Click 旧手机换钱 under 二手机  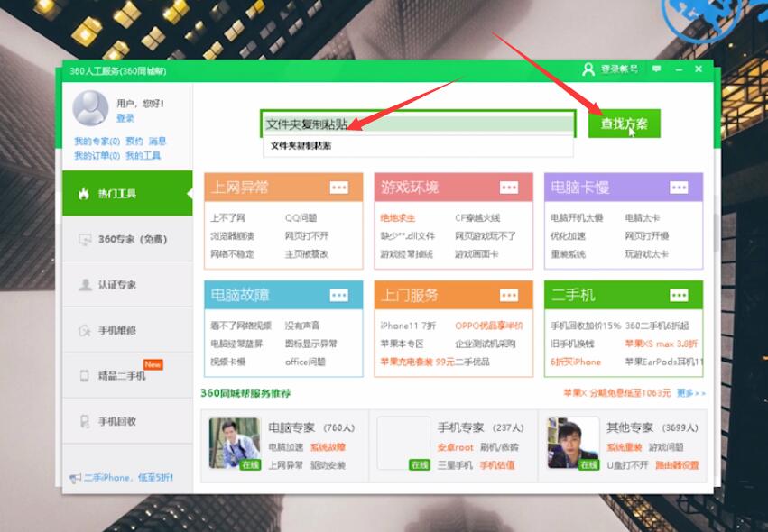pos(572,344)
